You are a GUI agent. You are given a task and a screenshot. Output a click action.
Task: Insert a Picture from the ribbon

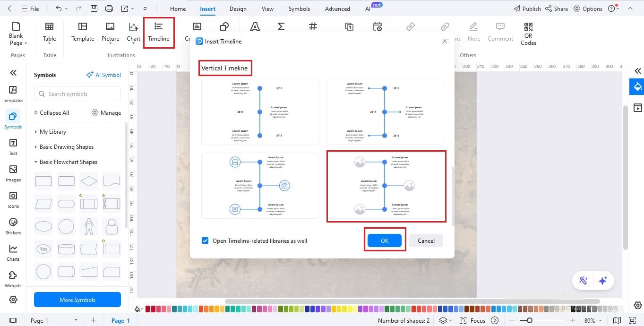(110, 32)
